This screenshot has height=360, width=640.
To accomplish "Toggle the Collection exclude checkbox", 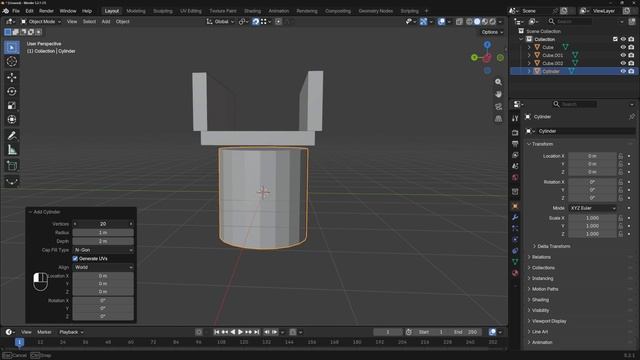I will coord(615,39).
